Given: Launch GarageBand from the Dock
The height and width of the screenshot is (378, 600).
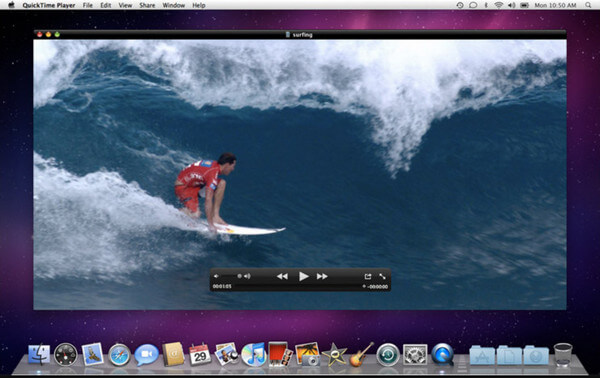Looking at the screenshot, I should 361,354.
